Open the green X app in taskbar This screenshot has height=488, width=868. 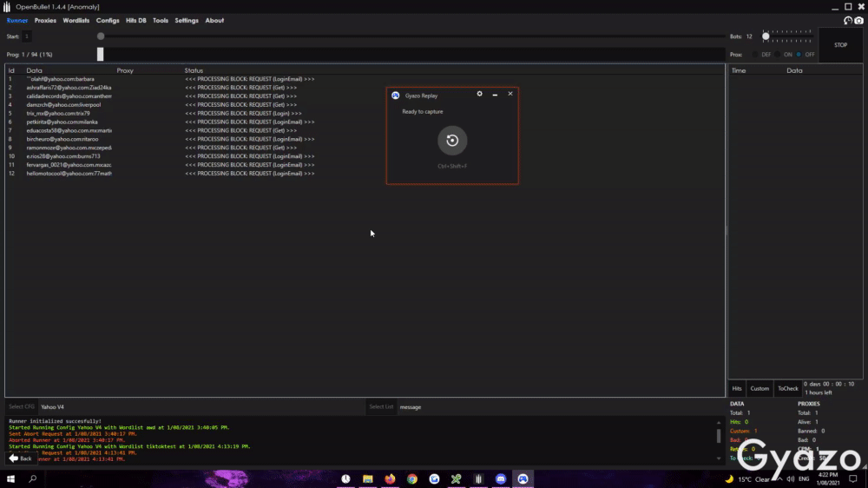pyautogui.click(x=457, y=478)
